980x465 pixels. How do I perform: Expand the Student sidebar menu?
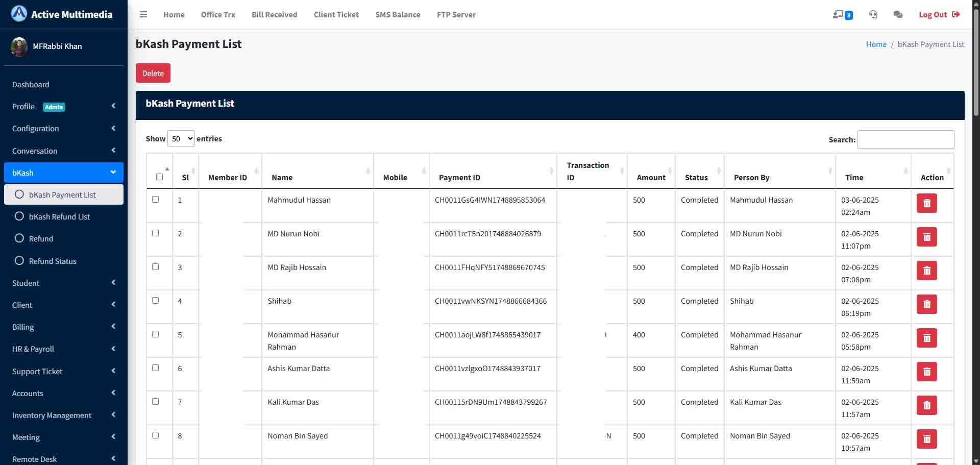64,283
